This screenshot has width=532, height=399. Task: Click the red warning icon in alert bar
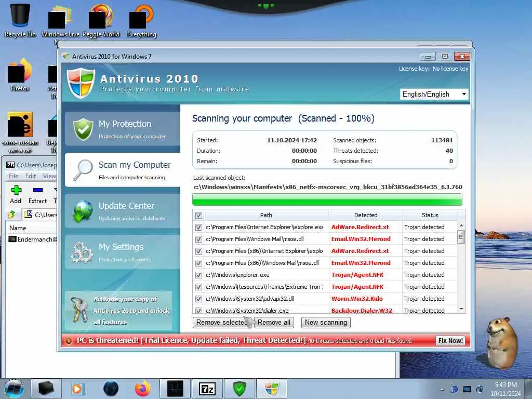coord(69,341)
